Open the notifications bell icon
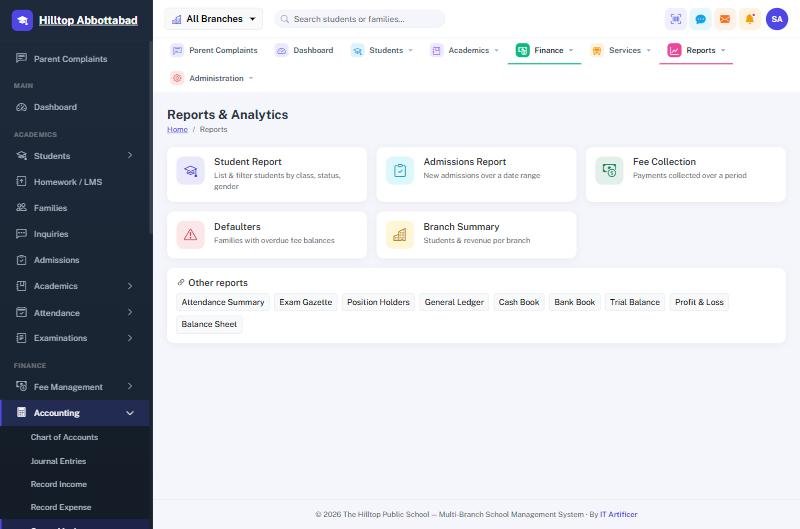800x529 pixels. [x=750, y=19]
